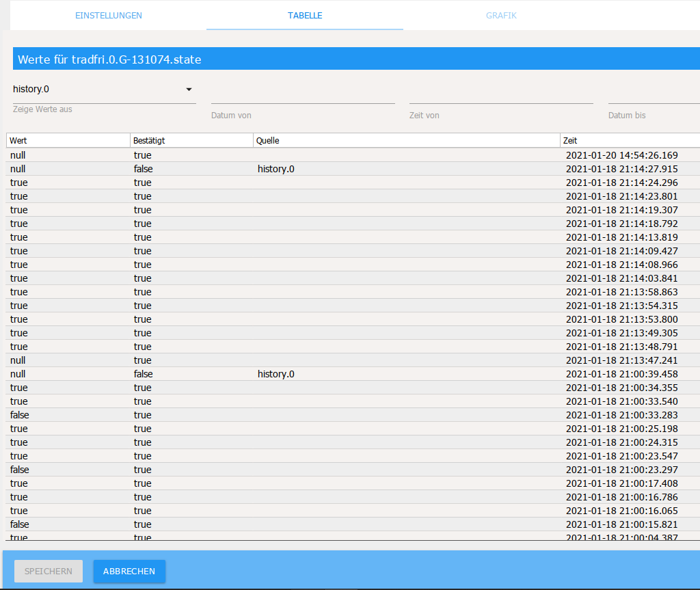Screen dimensions: 700x590
Task: Select timestamp 2021-01-18 21:14:09.427
Action: tap(622, 251)
